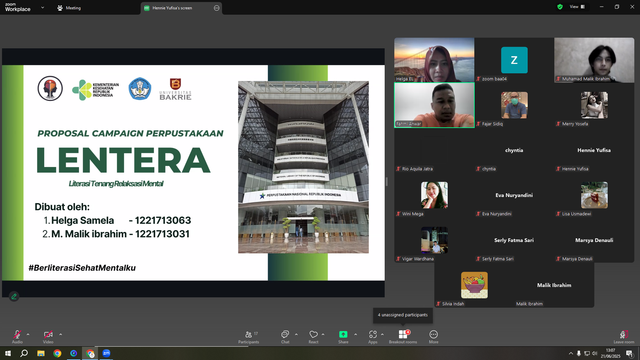Image resolution: width=640 pixels, height=360 pixels.
Task: Click LENTERA title on slide
Action: coord(123,160)
